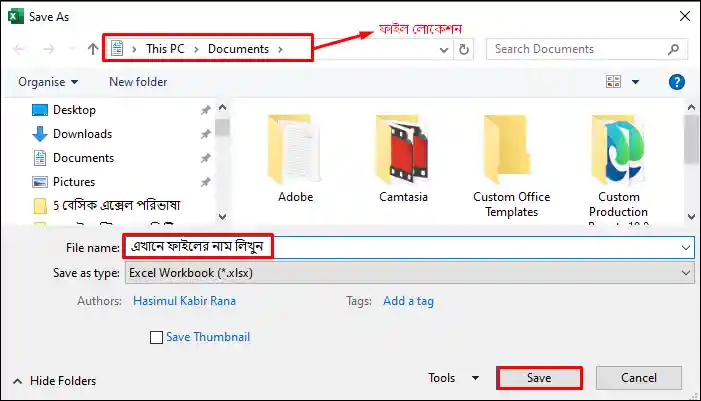
Task: Open the help question mark
Action: click(x=677, y=82)
